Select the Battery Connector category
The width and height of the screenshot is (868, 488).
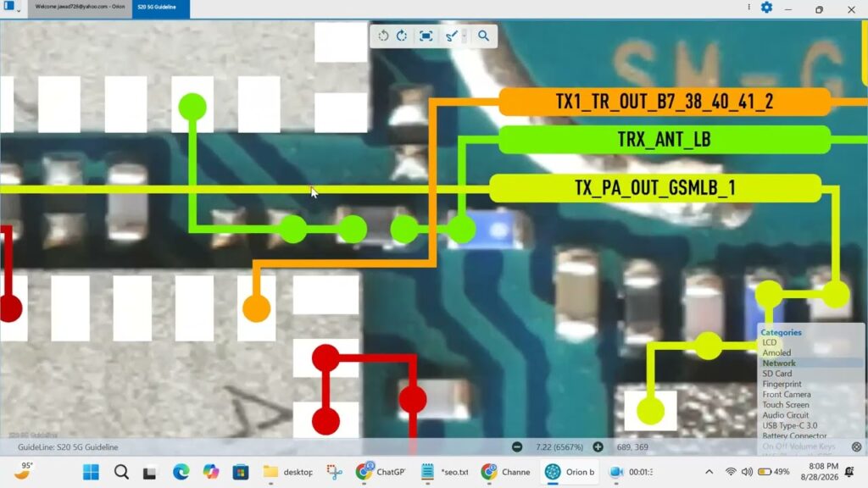(794, 436)
